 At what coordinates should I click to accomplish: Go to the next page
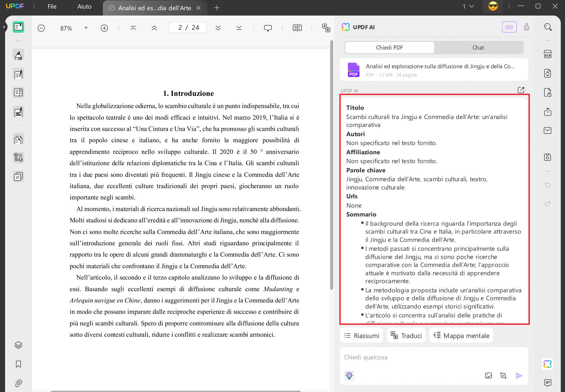(x=218, y=28)
